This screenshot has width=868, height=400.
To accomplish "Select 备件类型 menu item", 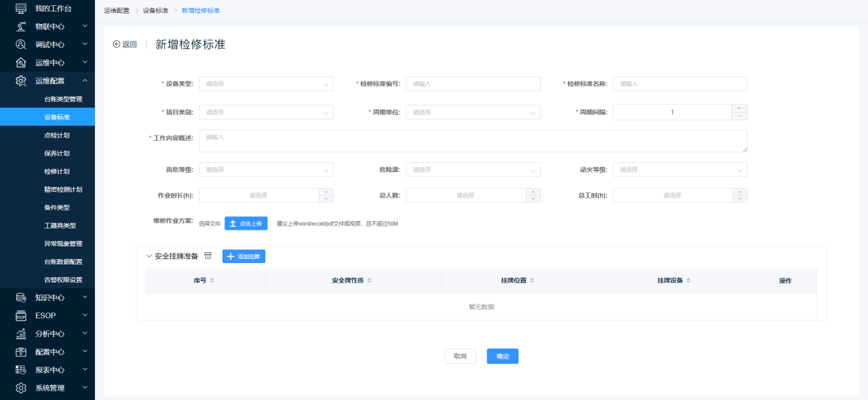I will [57, 208].
